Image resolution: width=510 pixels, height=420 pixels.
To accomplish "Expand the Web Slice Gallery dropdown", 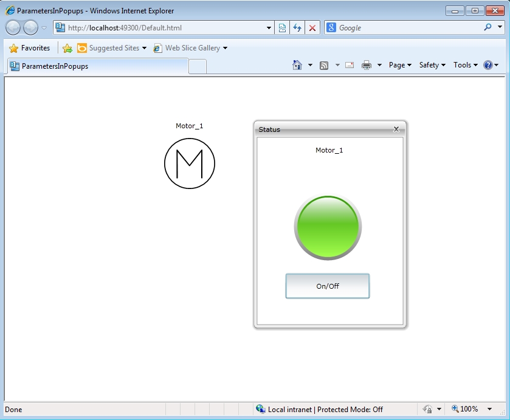I will point(226,48).
